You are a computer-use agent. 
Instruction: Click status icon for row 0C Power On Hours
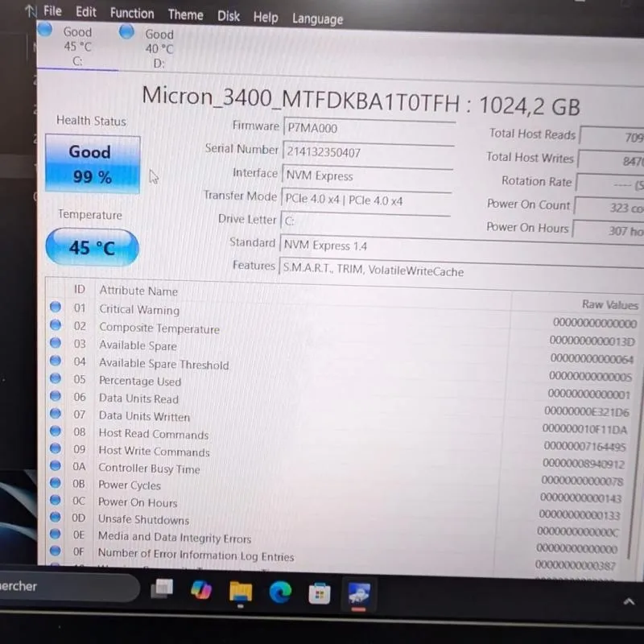click(x=56, y=500)
